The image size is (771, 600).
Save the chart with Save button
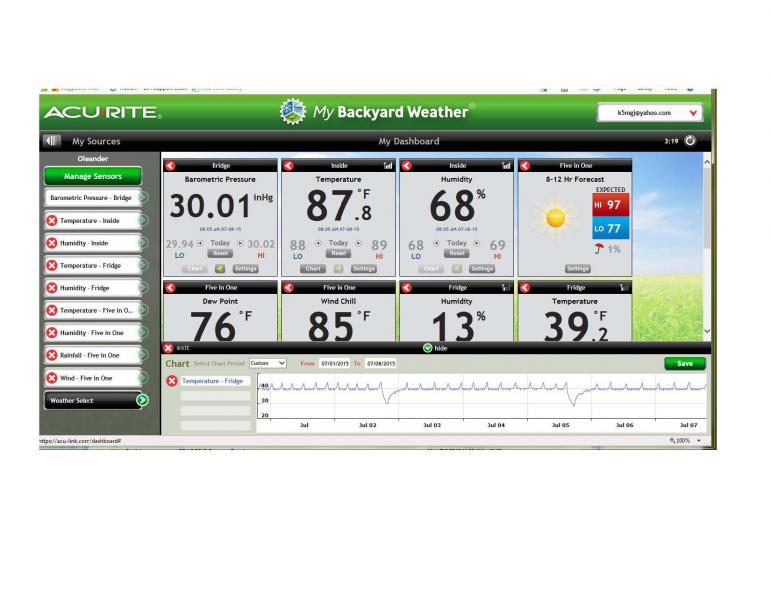[x=684, y=363]
